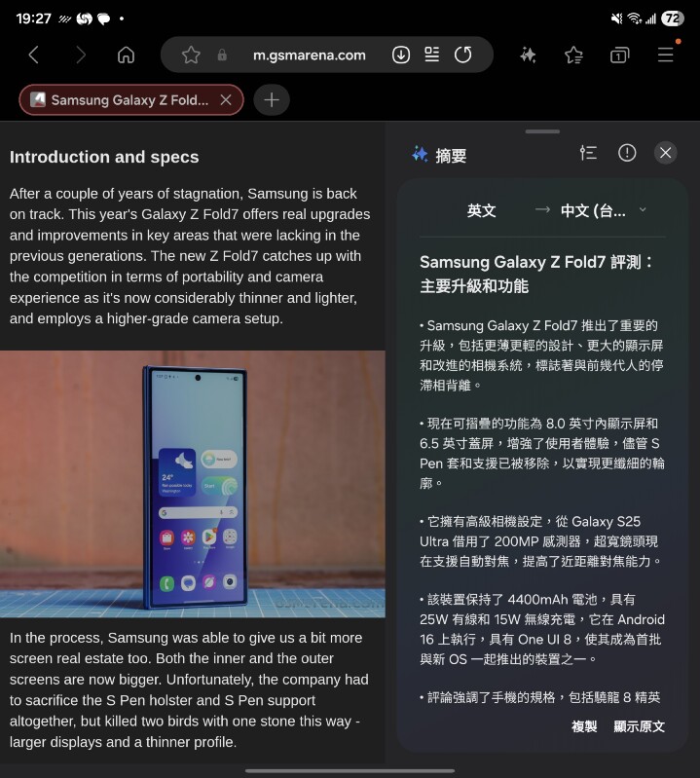
Task: Tap the bottom gesture navigation bar
Action: (x=350, y=770)
